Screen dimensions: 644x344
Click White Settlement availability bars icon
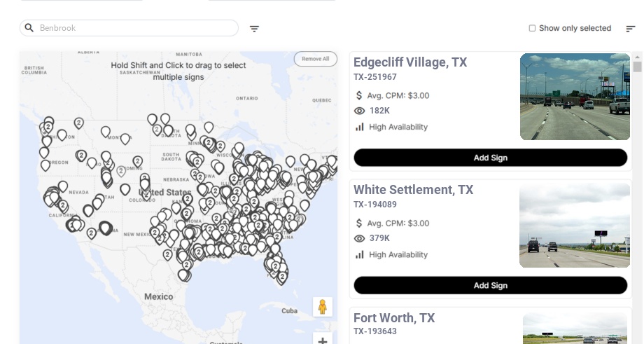[360, 254]
